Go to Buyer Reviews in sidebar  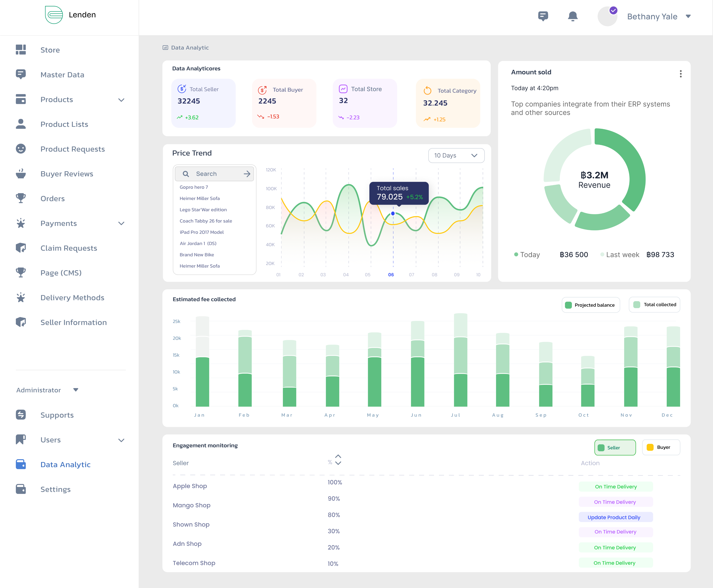point(67,174)
